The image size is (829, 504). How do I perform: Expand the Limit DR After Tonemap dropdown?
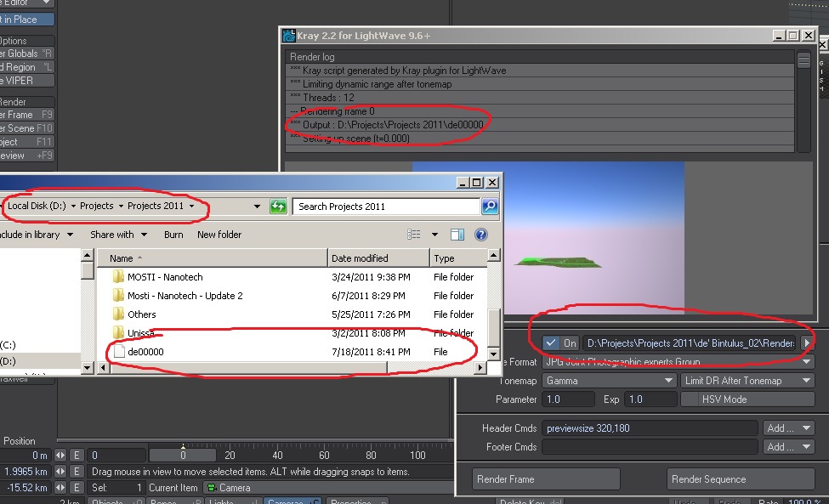coord(747,381)
